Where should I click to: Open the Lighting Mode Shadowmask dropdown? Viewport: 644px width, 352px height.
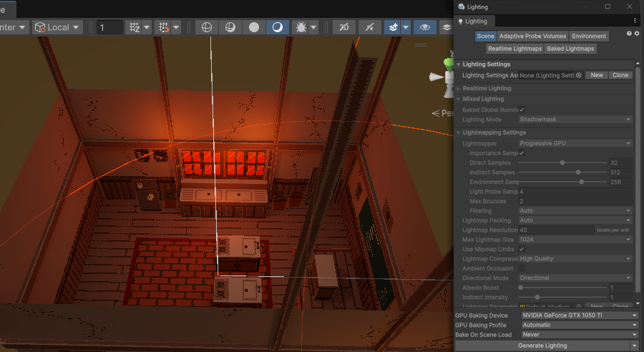click(575, 119)
